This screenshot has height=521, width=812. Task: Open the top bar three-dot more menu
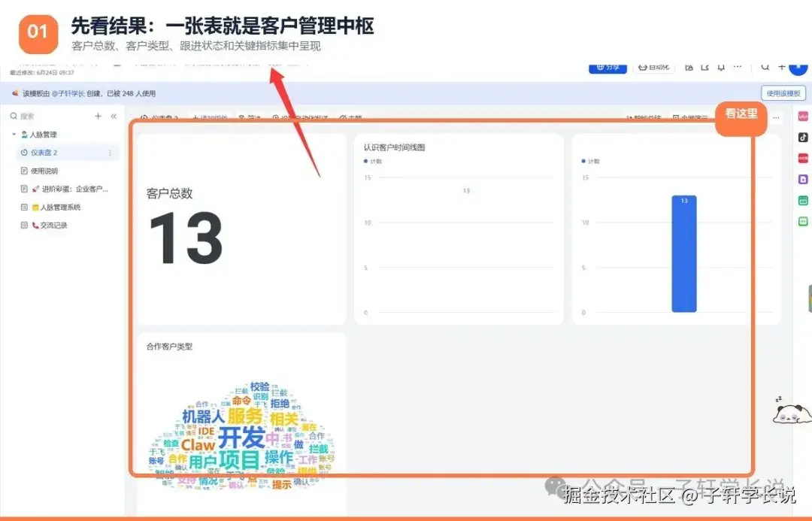coord(738,67)
